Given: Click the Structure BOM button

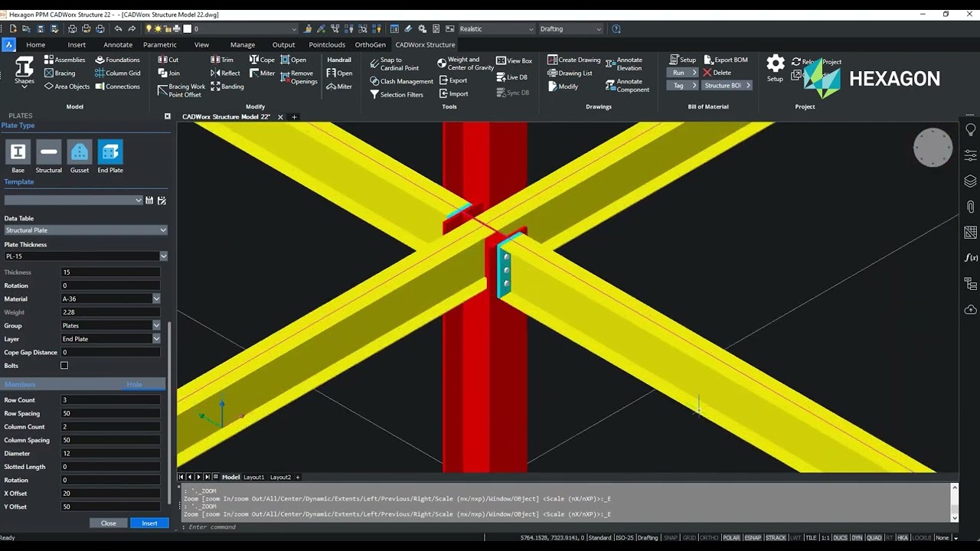Looking at the screenshot, I should pyautogui.click(x=727, y=86).
